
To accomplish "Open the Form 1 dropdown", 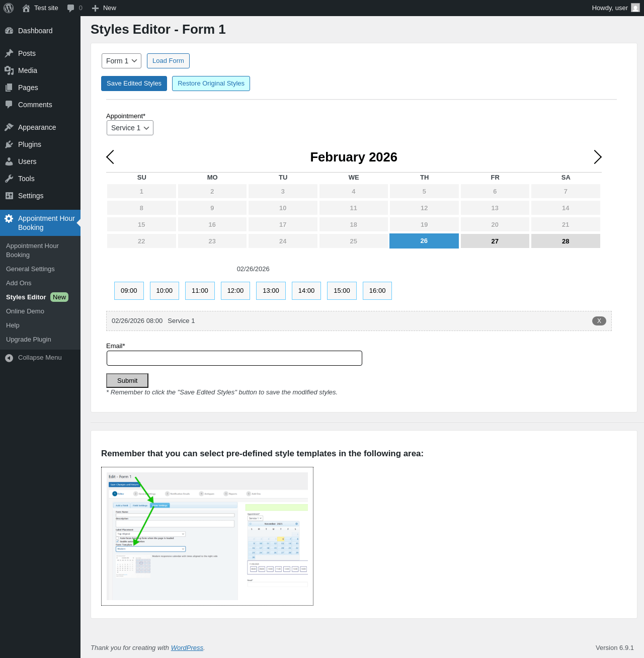I will [x=121, y=61].
